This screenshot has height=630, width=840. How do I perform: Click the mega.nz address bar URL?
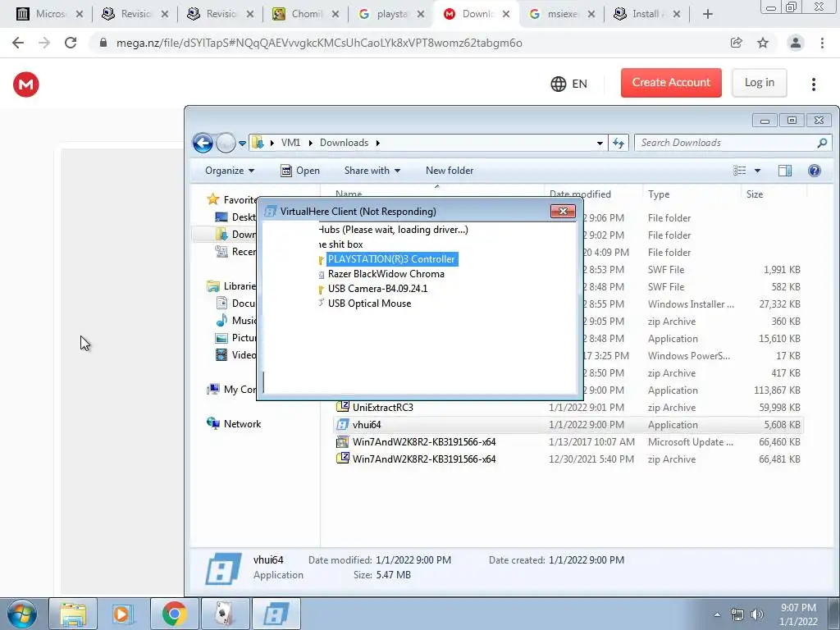tap(319, 43)
